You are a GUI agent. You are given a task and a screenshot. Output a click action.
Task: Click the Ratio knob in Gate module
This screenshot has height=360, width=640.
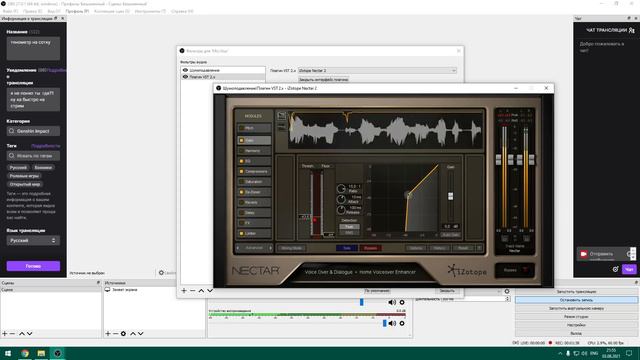341,189
